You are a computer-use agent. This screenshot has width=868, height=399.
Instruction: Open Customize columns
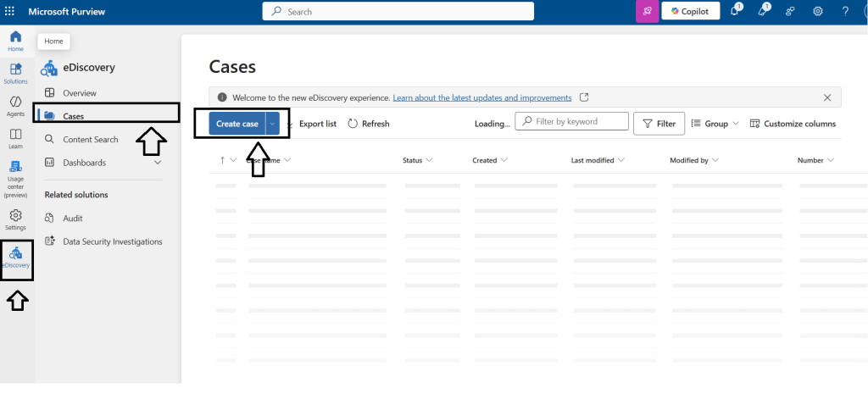793,124
